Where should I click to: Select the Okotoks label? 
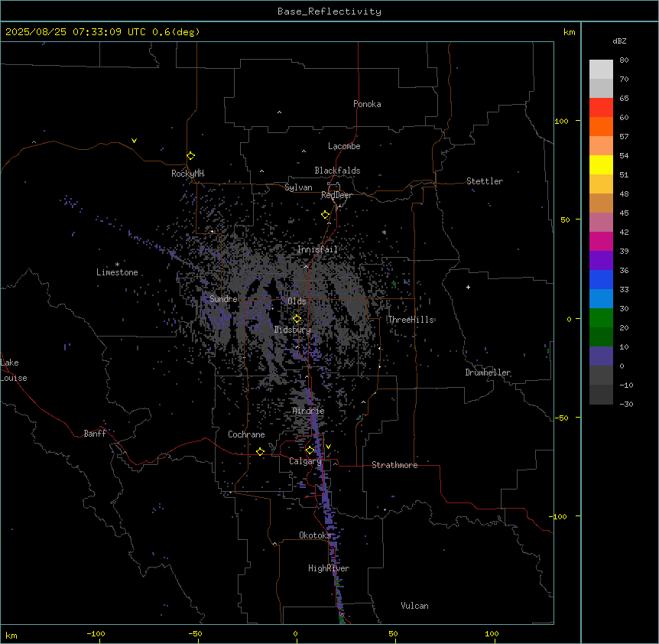315,535
